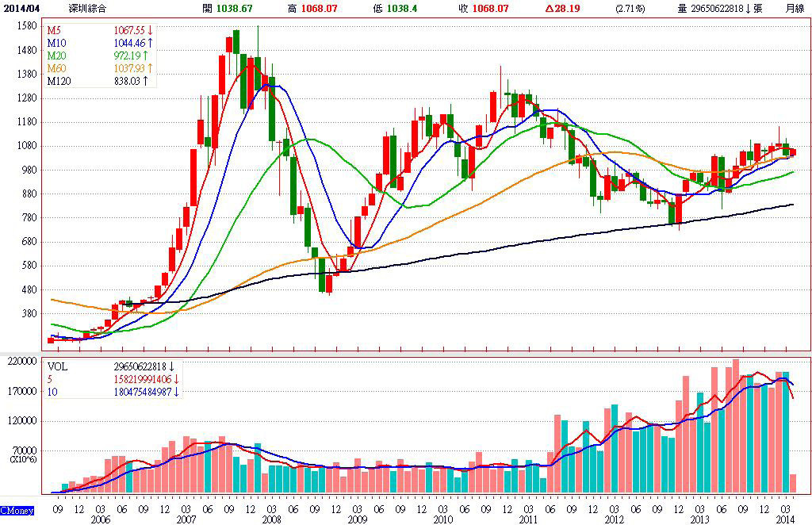Click the 380 price axis label
This screenshot has width=812, height=525.
[29, 313]
